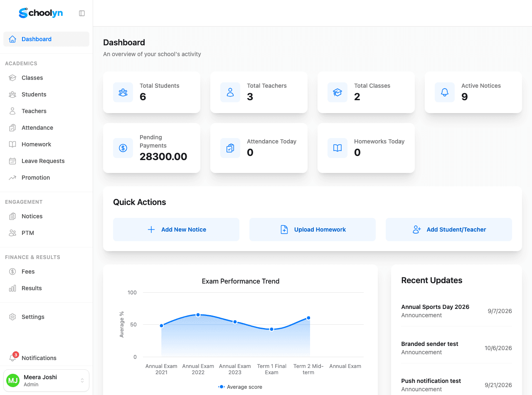532x395 pixels.
Task: Click the Annual Exam 2023 data point
Action: (235, 322)
